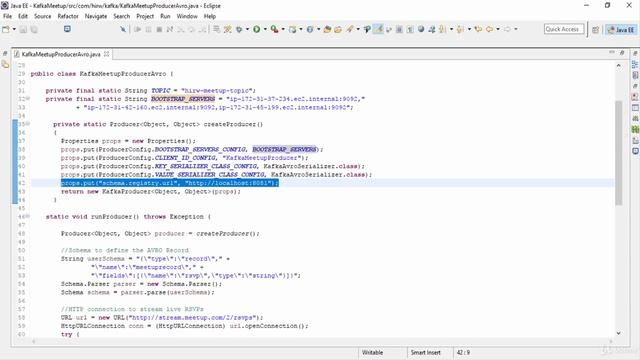640x360 pixels.
Task: Open the Search menu
Action: (122, 16)
